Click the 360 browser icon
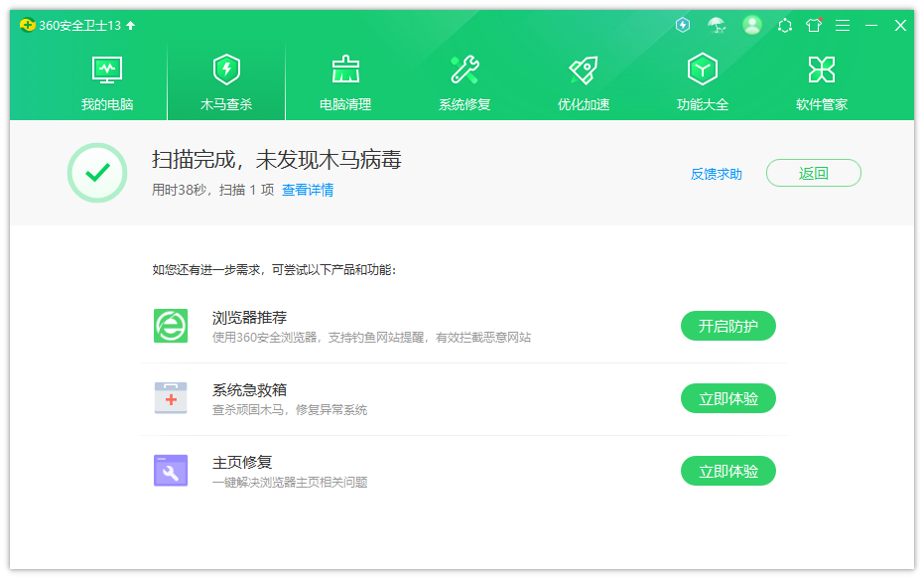The width and height of the screenshot is (924, 579). pyautogui.click(x=171, y=326)
